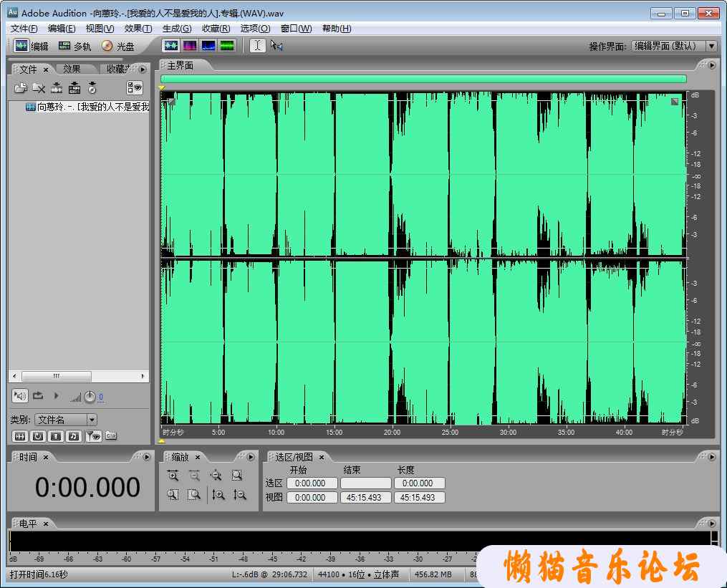Click file list horizontal scrollbar thumb
The height and width of the screenshot is (588, 727).
56,375
